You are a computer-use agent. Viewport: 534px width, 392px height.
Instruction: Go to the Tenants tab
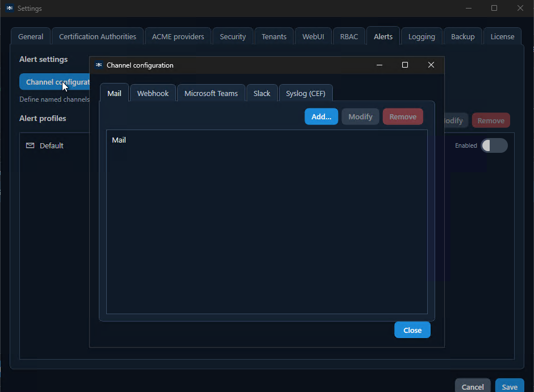pyautogui.click(x=274, y=36)
